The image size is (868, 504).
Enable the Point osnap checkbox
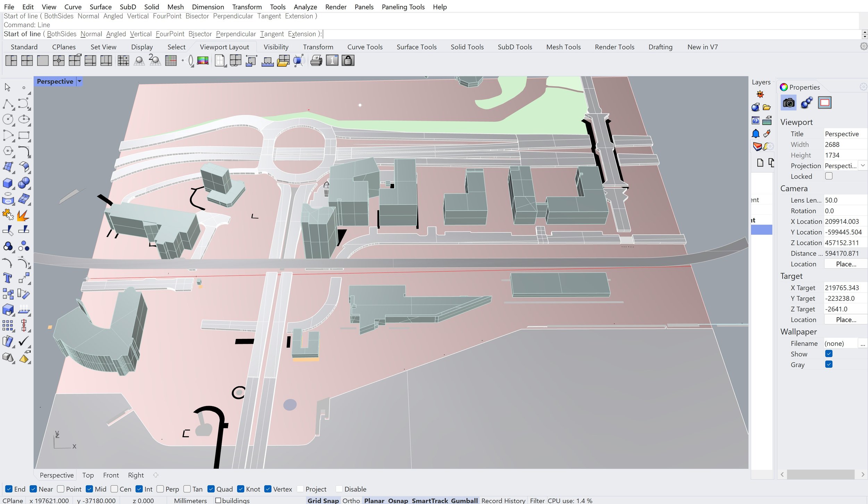pyautogui.click(x=61, y=489)
